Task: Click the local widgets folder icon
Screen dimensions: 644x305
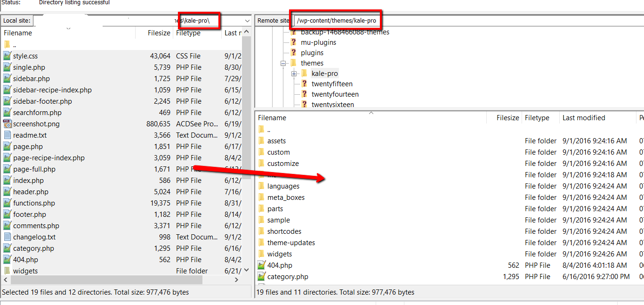Action: click(x=7, y=271)
